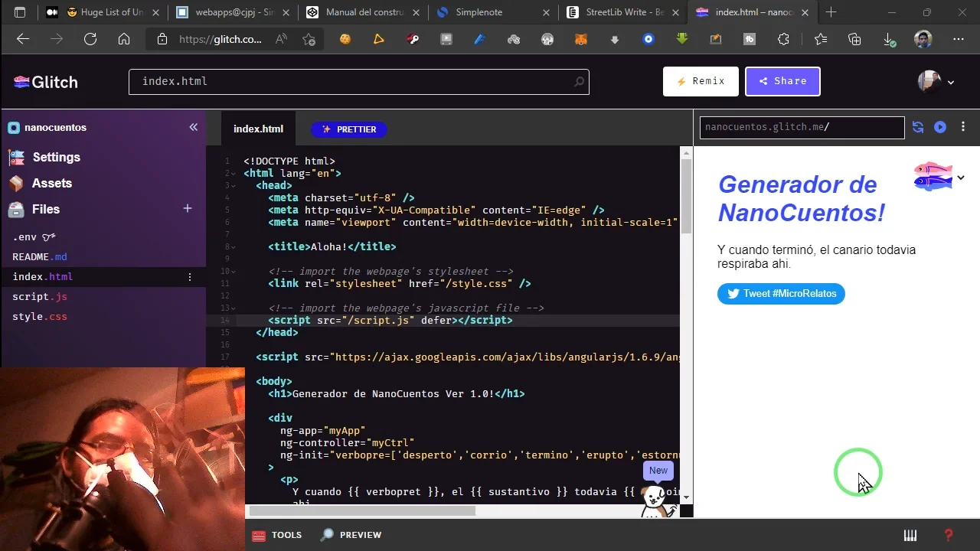
Task: Click the nanocuentos.glitch.me preview URL field
Action: (x=802, y=127)
